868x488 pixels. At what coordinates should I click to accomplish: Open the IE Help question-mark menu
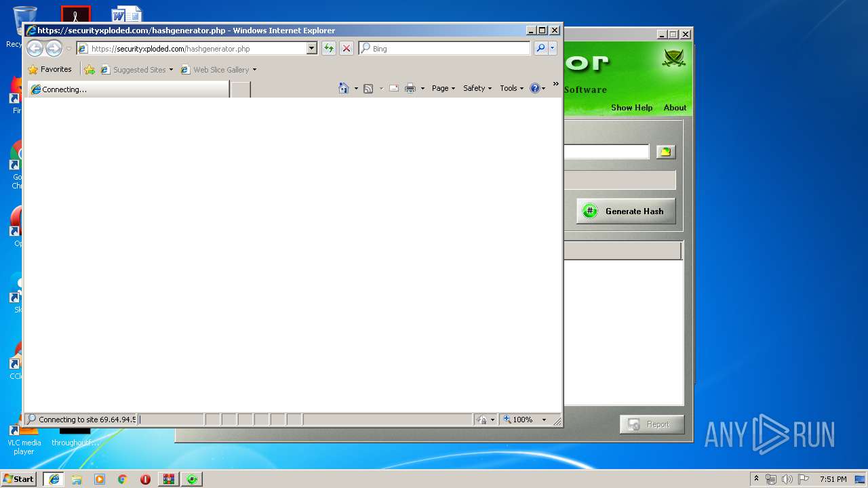point(537,88)
